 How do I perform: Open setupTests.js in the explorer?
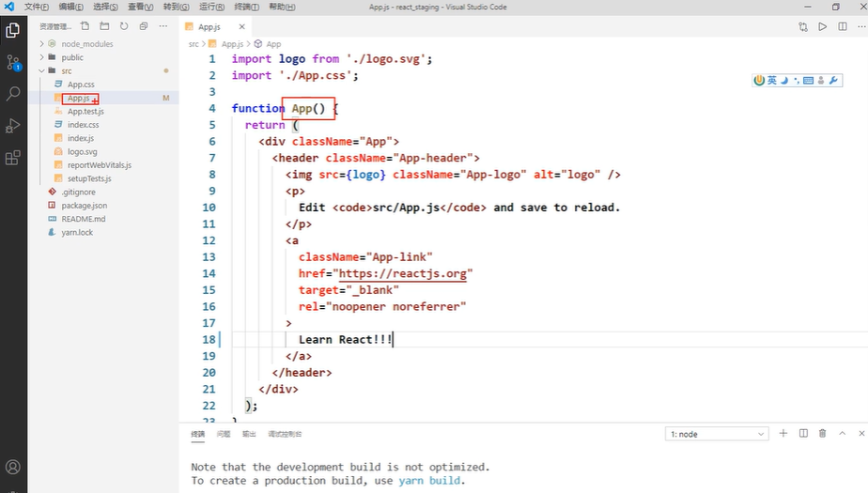tap(89, 178)
